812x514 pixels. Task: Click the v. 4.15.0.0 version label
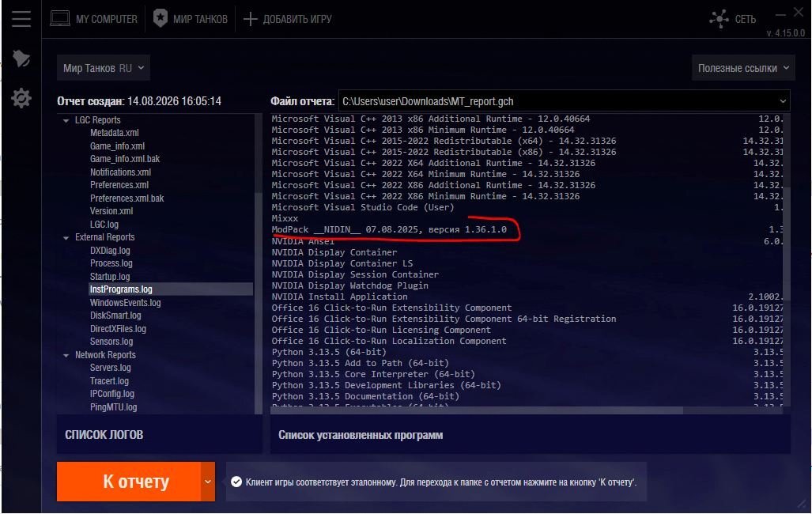pyautogui.click(x=786, y=33)
